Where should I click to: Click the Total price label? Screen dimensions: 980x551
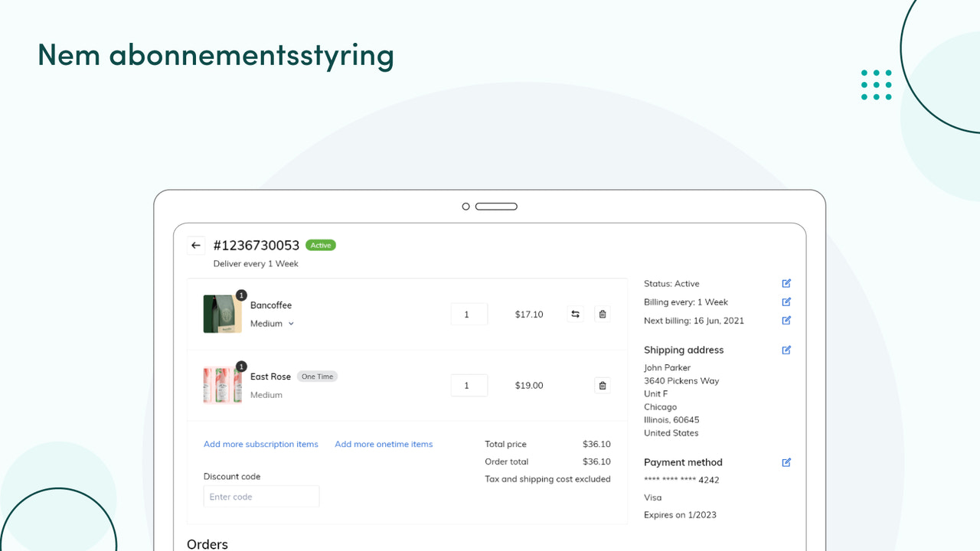click(x=505, y=444)
